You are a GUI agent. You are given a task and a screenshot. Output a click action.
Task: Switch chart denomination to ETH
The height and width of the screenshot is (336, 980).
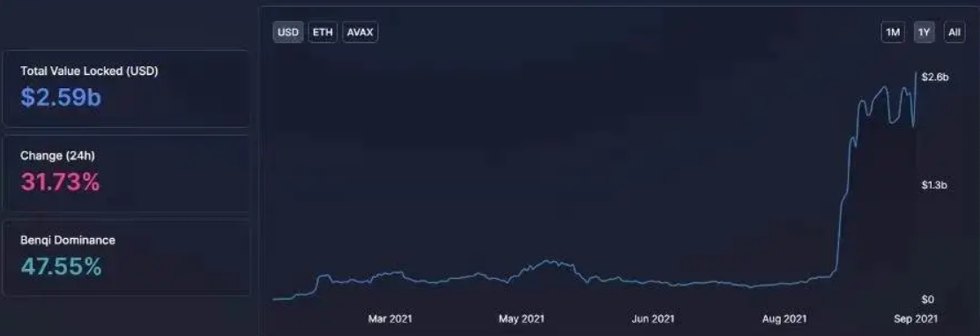point(323,33)
